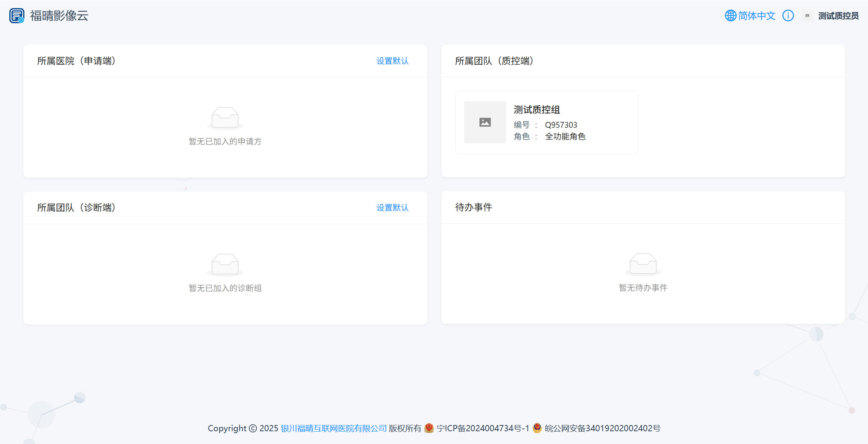Click the emblem icon before 宁ICP备
This screenshot has width=868, height=444.
(429, 428)
